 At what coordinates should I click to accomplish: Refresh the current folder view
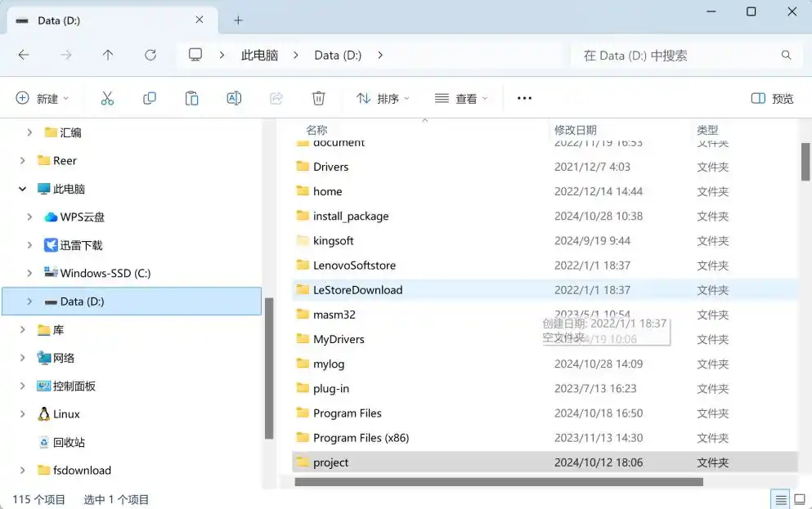pyautogui.click(x=150, y=55)
